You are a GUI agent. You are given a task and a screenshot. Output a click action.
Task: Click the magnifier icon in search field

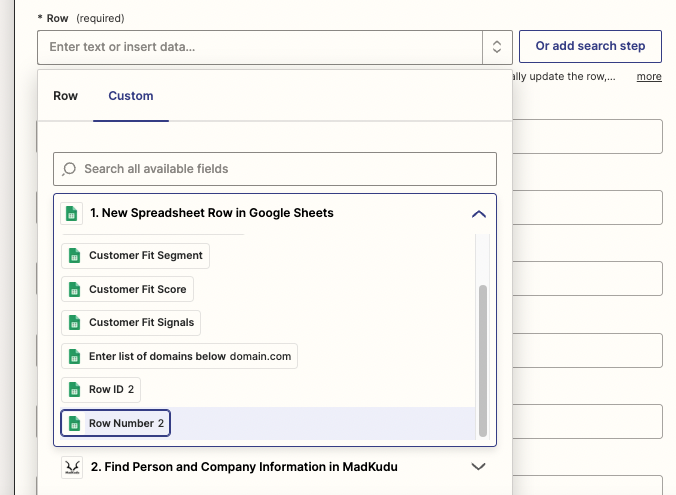(69, 169)
